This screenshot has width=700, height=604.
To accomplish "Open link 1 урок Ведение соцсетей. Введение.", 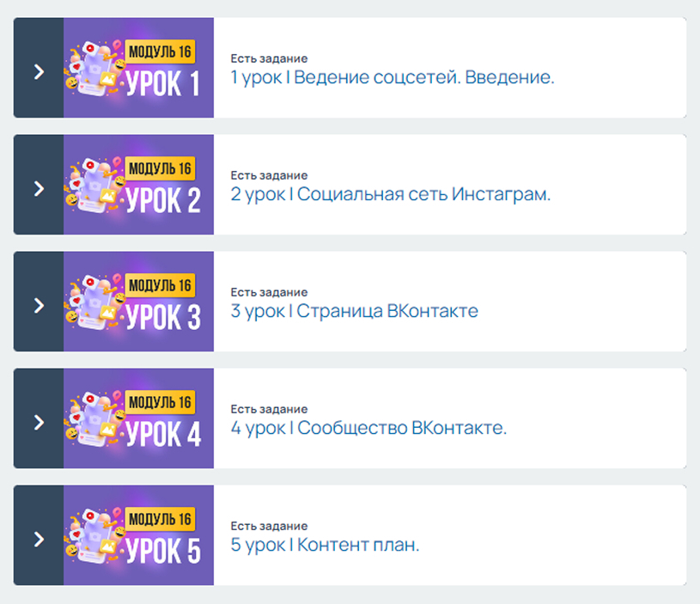I will pyautogui.click(x=393, y=77).
